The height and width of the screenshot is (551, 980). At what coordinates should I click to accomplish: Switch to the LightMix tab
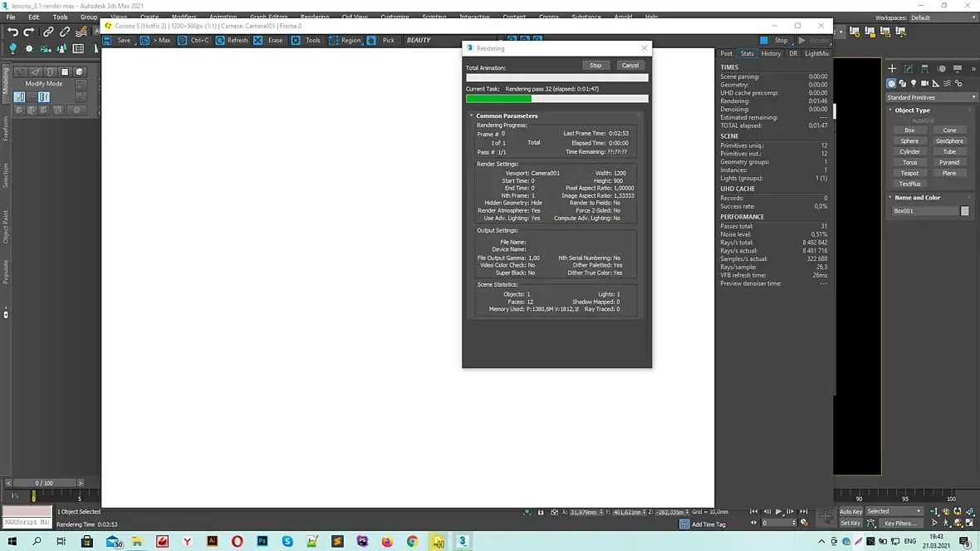pos(816,54)
